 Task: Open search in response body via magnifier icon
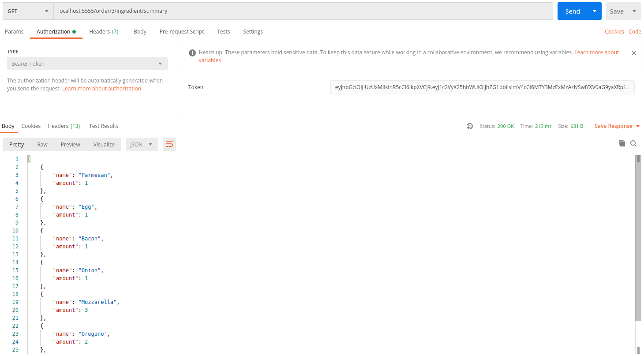(633, 143)
